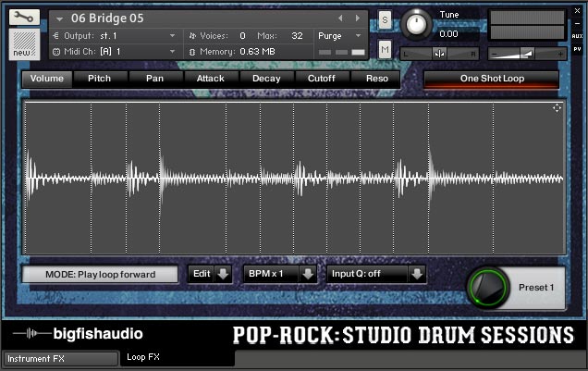Click the Voices value 0
This screenshot has width=588, height=371.
coord(242,36)
